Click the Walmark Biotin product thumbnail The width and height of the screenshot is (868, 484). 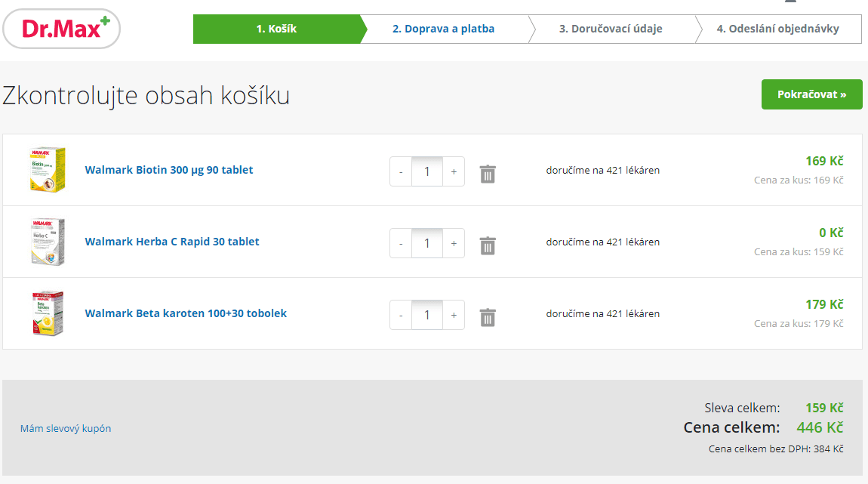pos(47,170)
